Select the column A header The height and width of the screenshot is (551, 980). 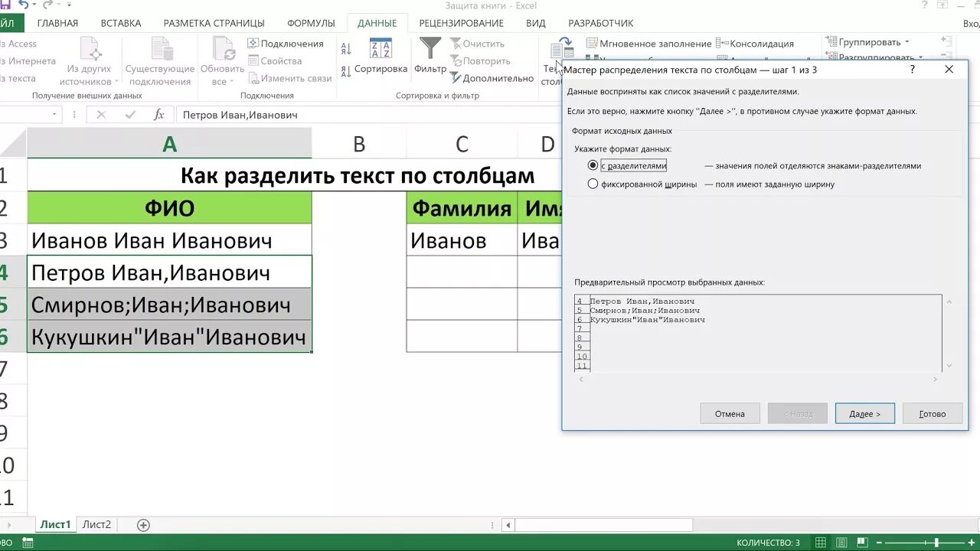tap(169, 143)
